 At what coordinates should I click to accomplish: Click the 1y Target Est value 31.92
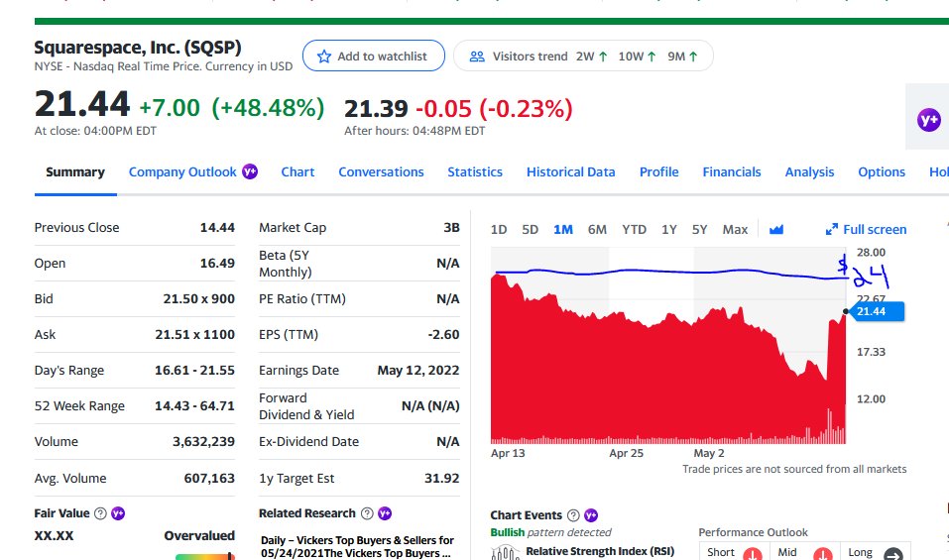coord(442,479)
